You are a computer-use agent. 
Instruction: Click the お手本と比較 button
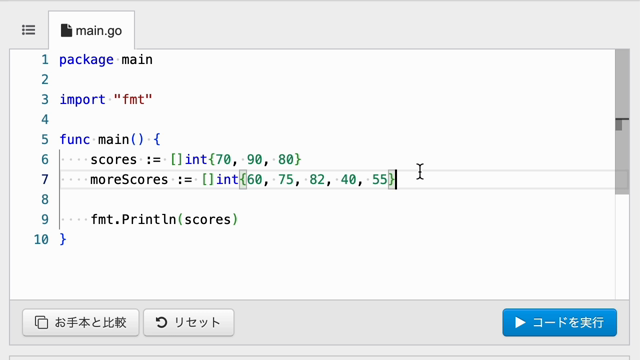(x=81, y=322)
